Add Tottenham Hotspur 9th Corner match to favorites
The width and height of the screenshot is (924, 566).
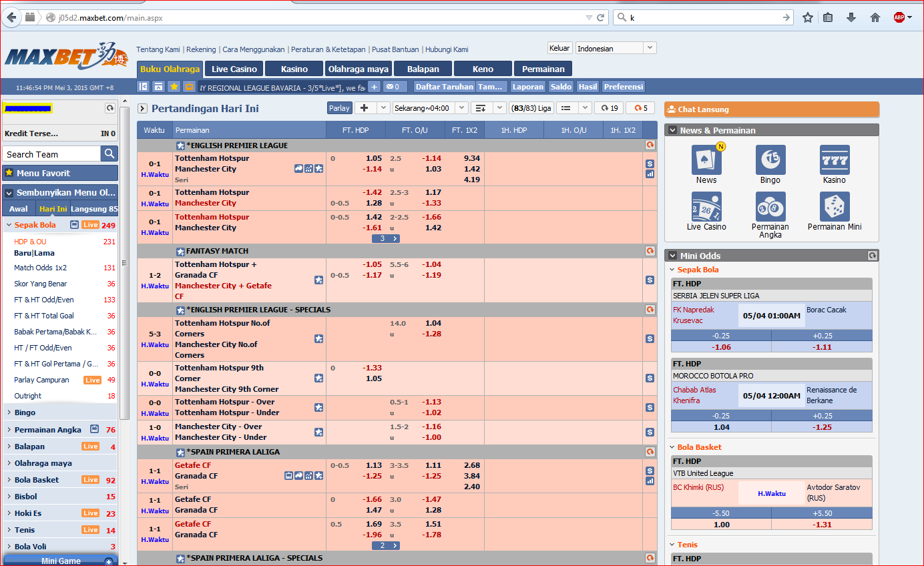[x=318, y=378]
